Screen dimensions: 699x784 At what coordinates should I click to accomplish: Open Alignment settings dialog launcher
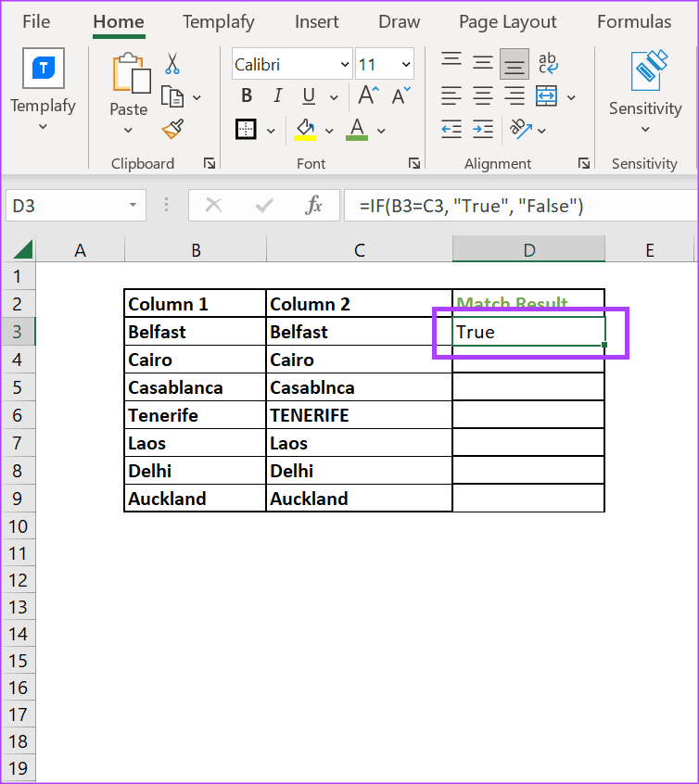tap(583, 163)
